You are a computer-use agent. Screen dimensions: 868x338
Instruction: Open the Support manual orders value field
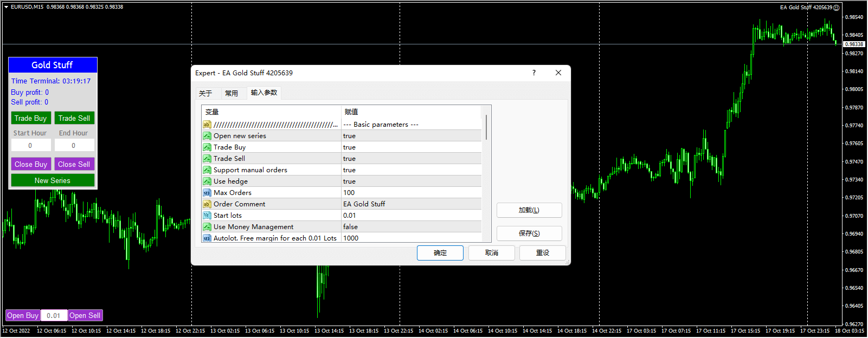pyautogui.click(x=411, y=170)
